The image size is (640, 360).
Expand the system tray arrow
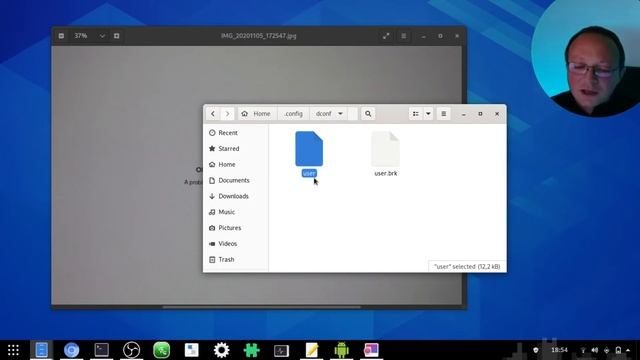coord(628,350)
